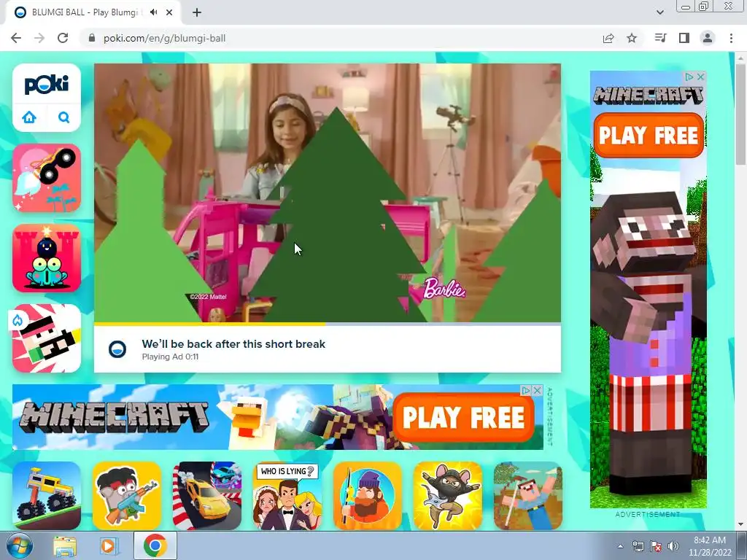Open AdChoices info on sidebar ad
The width and height of the screenshot is (747, 560).
click(689, 77)
